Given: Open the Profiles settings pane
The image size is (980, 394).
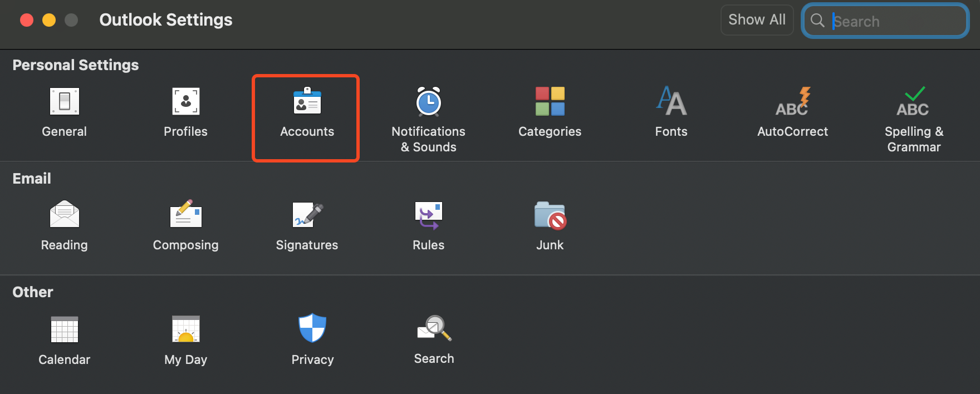Looking at the screenshot, I should click(x=185, y=112).
